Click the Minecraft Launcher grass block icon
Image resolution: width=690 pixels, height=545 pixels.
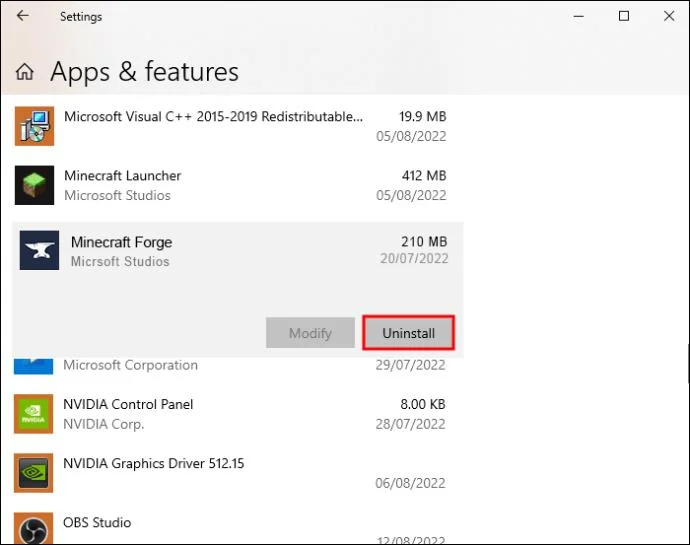tap(34, 185)
